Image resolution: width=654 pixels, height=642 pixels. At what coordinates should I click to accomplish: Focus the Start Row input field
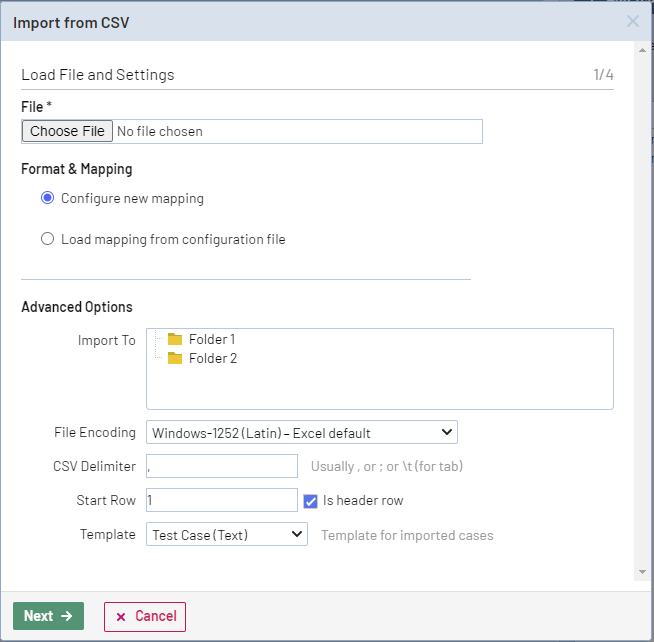point(221,500)
